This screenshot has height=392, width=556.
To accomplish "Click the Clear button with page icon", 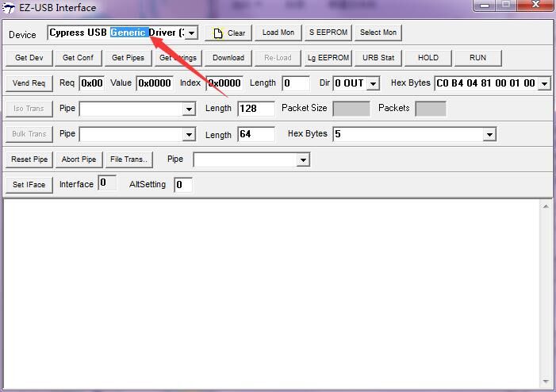I will point(228,33).
